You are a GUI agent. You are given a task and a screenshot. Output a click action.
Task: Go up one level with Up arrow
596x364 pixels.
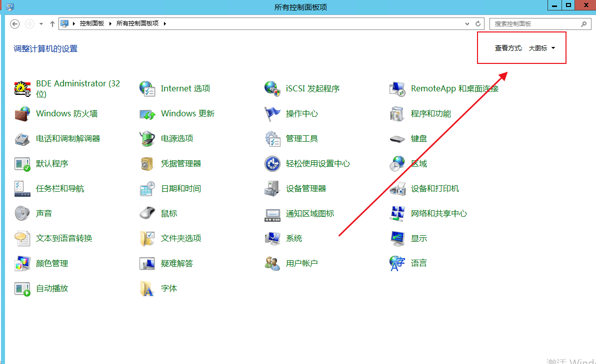click(x=52, y=24)
